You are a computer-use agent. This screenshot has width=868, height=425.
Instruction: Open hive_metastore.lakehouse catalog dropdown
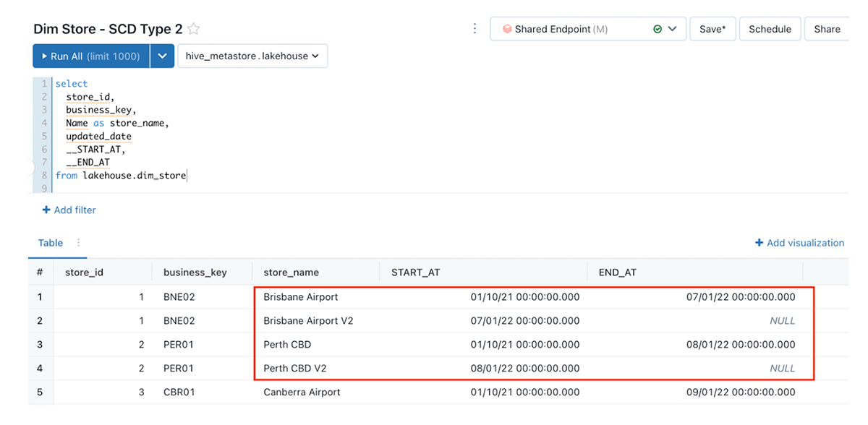(x=252, y=56)
